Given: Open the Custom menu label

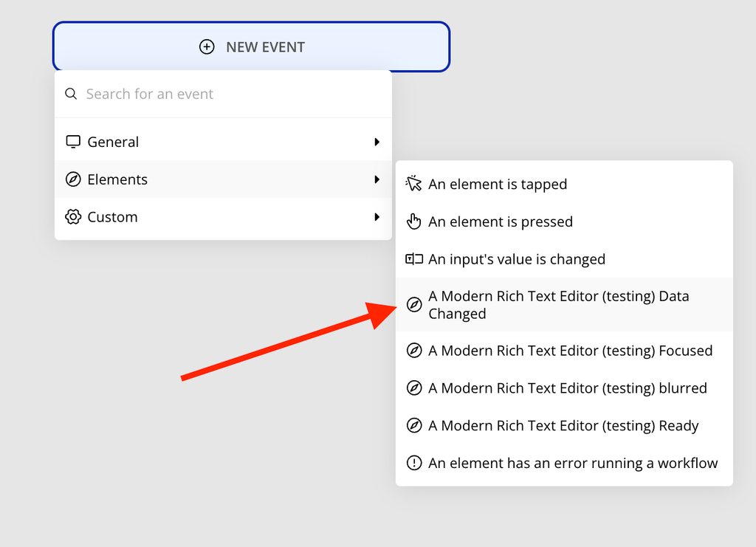Looking at the screenshot, I should click(112, 217).
